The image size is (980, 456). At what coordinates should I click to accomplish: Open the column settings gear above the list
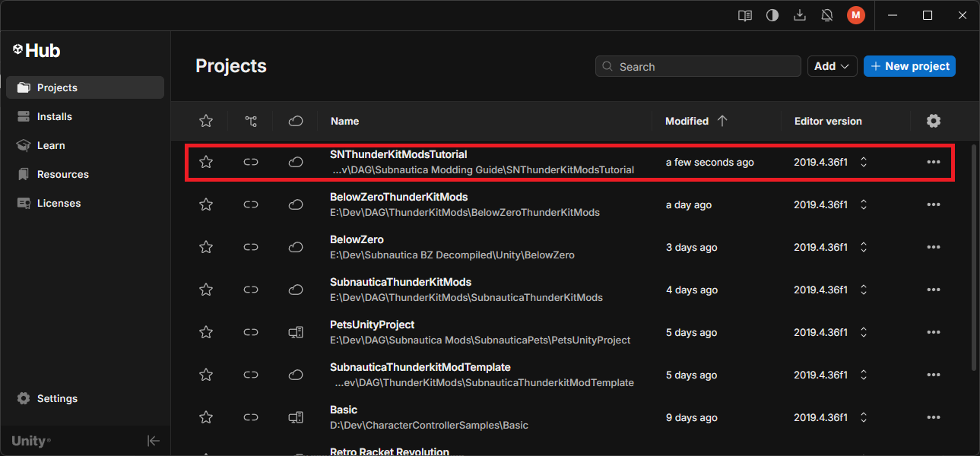934,120
